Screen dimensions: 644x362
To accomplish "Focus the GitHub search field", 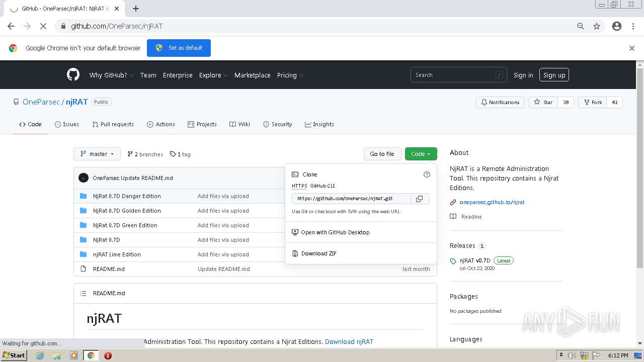I will (x=458, y=75).
